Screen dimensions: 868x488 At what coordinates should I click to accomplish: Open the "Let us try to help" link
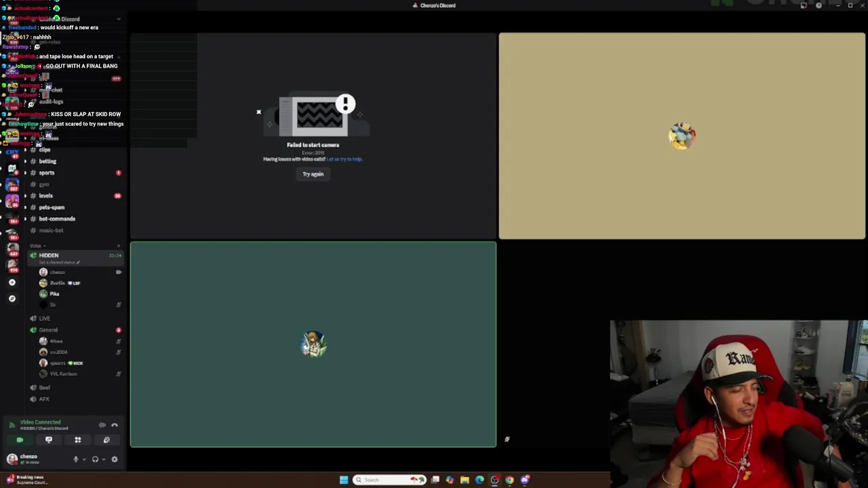coord(344,159)
